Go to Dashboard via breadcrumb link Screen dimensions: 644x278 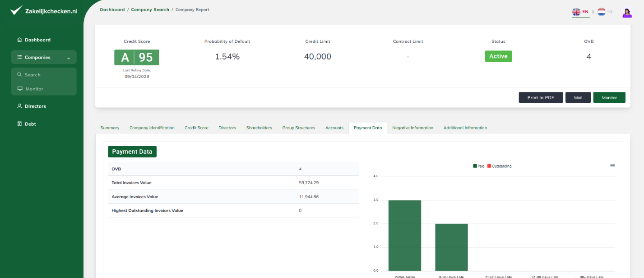(x=112, y=9)
